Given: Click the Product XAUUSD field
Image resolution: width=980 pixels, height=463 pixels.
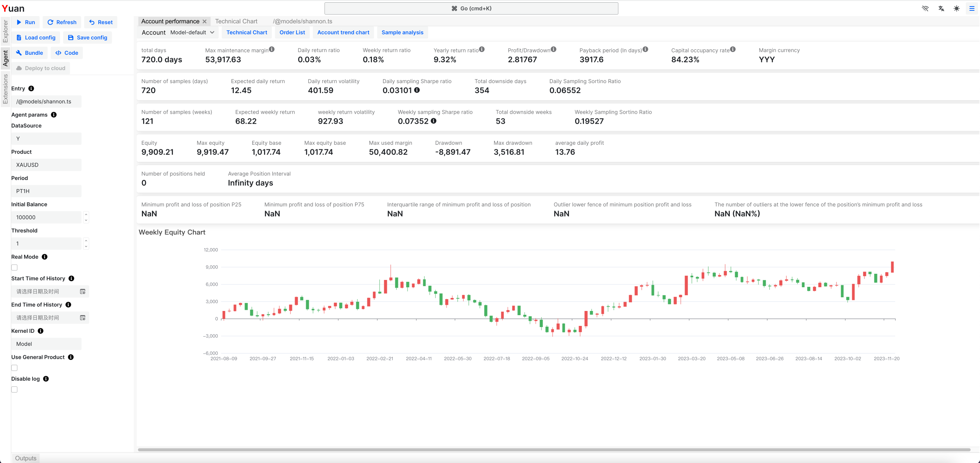Looking at the screenshot, I should (x=46, y=165).
